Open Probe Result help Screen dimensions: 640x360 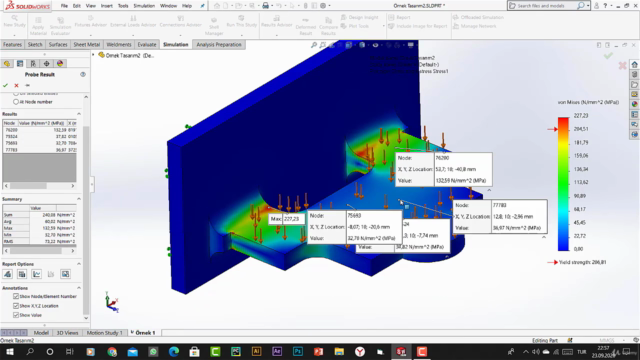pyautogui.click(x=83, y=74)
